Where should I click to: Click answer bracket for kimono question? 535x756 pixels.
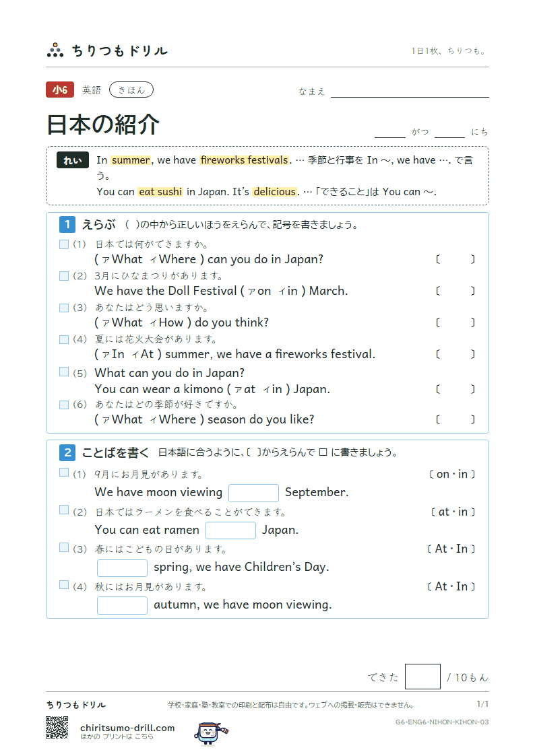(x=455, y=389)
